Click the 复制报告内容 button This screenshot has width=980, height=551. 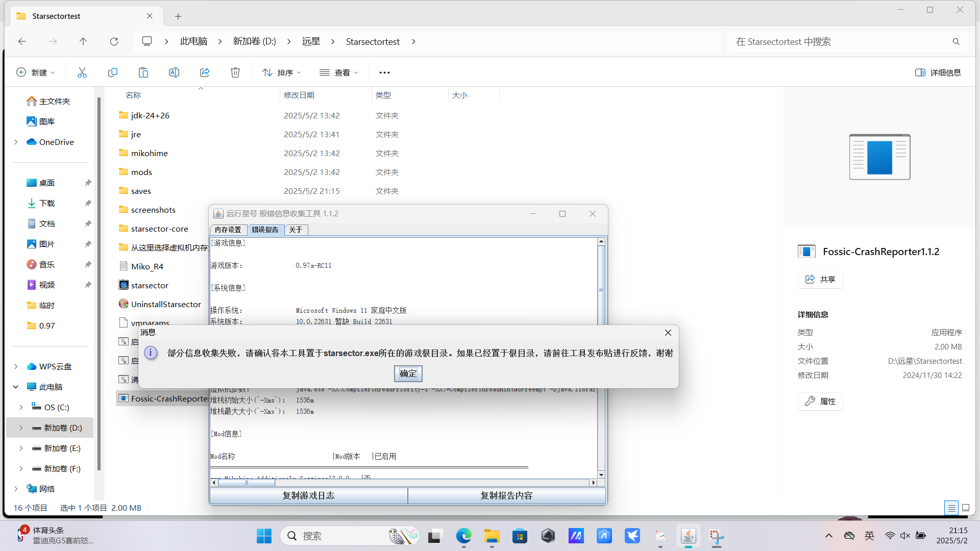tap(506, 495)
